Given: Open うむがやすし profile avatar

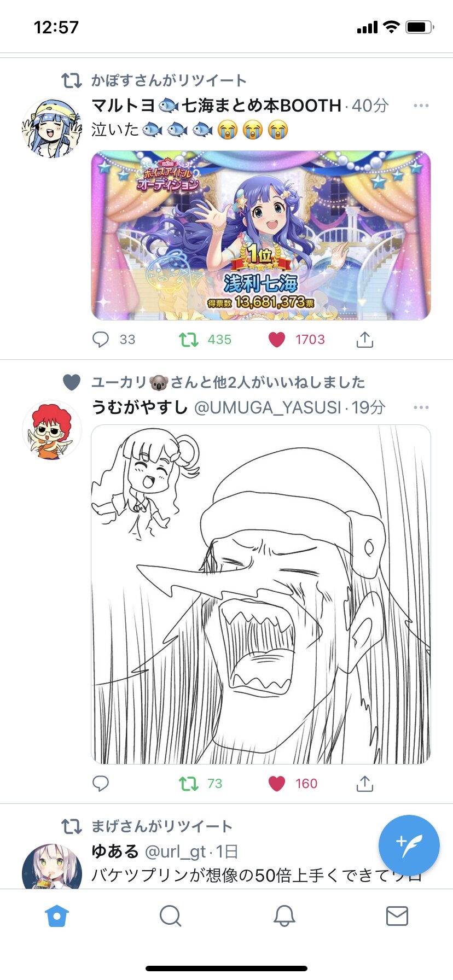Looking at the screenshot, I should click(x=51, y=430).
